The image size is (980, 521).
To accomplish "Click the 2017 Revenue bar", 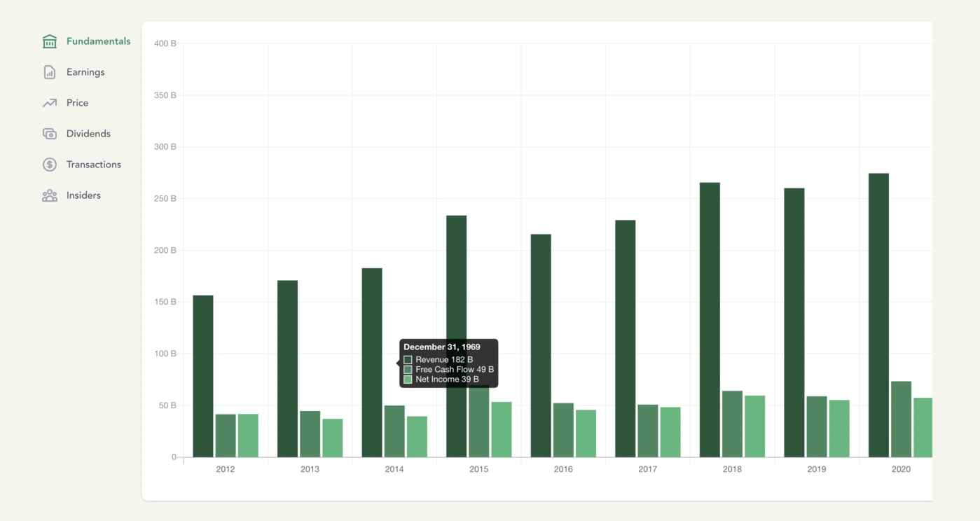I will point(626,339).
